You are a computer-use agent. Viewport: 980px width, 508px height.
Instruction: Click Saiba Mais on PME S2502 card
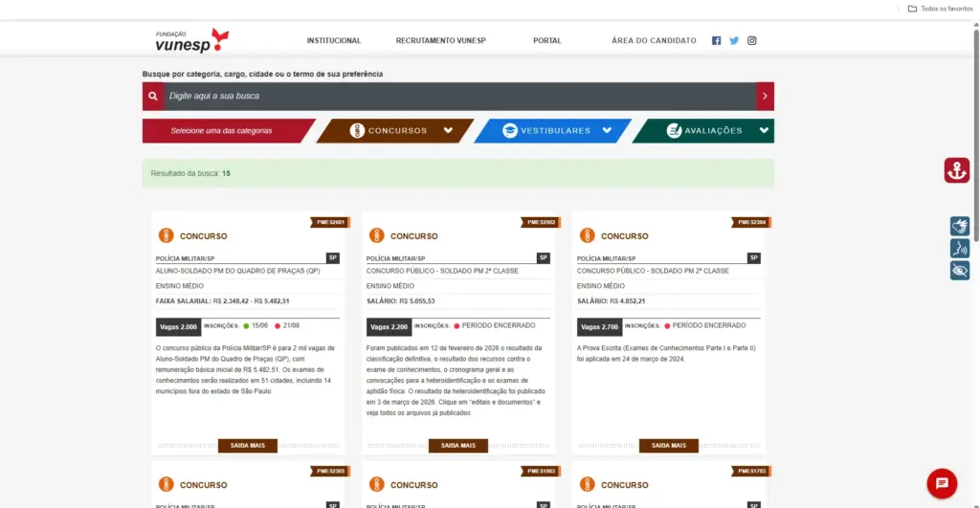458,446
